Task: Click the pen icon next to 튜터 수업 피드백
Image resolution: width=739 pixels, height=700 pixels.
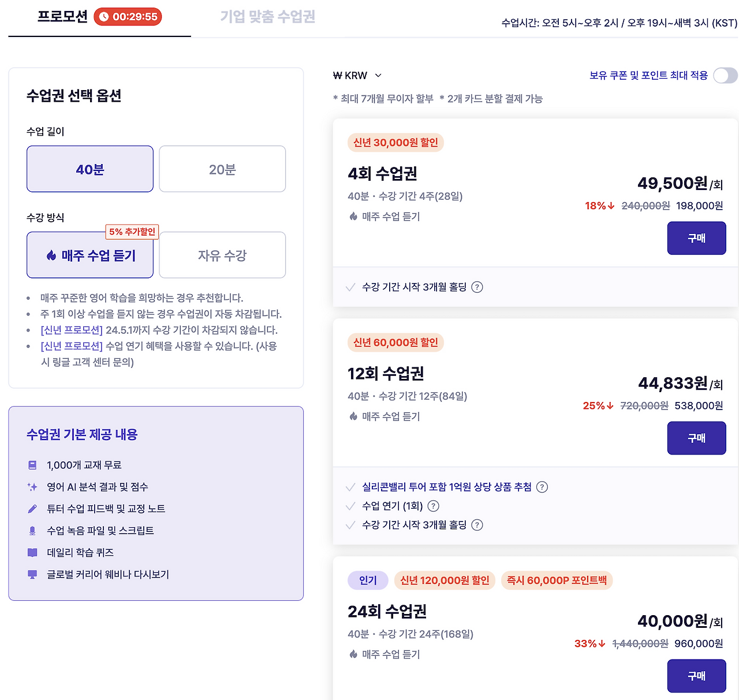Action: pyautogui.click(x=32, y=508)
